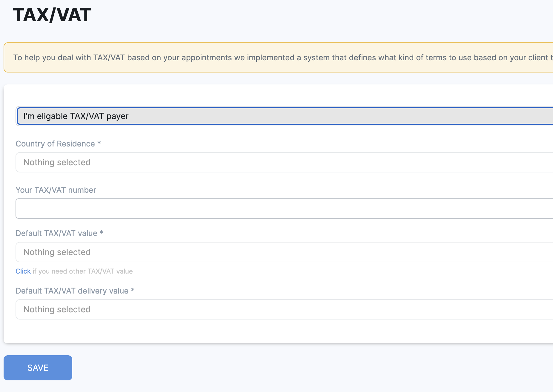Follow the blue "Click" link
The height and width of the screenshot is (392, 553).
click(x=23, y=271)
